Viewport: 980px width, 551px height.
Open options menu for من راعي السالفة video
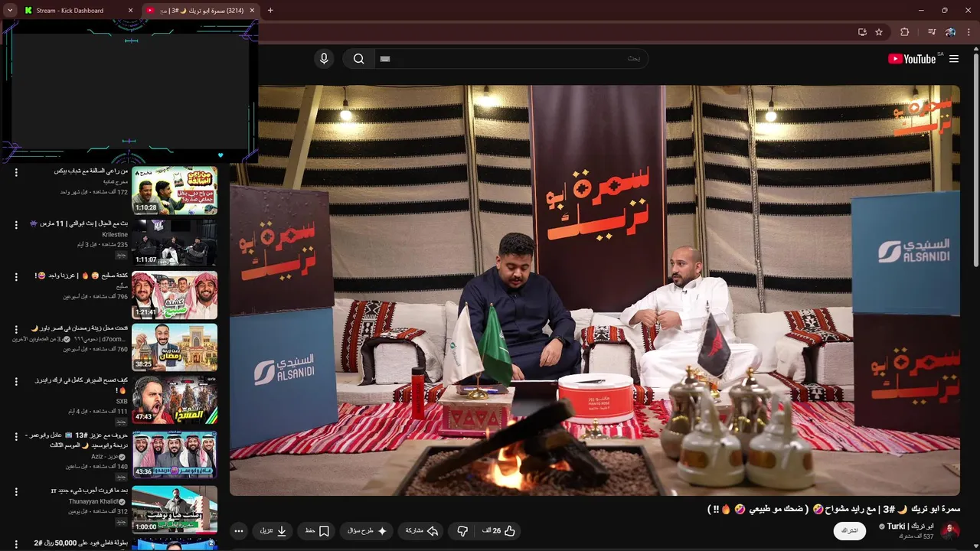click(x=16, y=173)
